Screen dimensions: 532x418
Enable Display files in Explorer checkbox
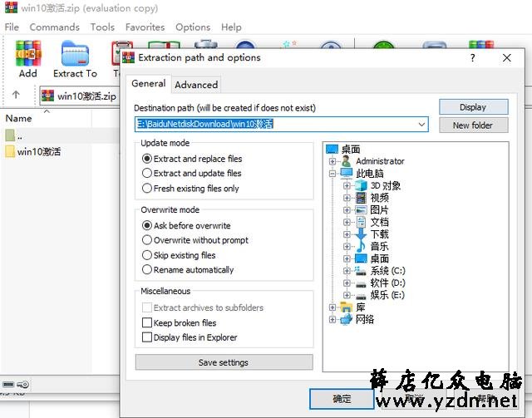tap(147, 337)
